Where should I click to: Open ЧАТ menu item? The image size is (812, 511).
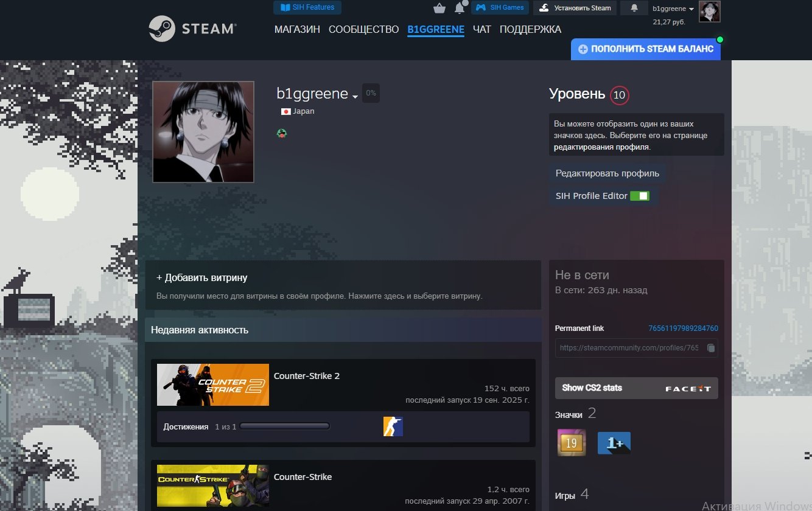point(481,29)
